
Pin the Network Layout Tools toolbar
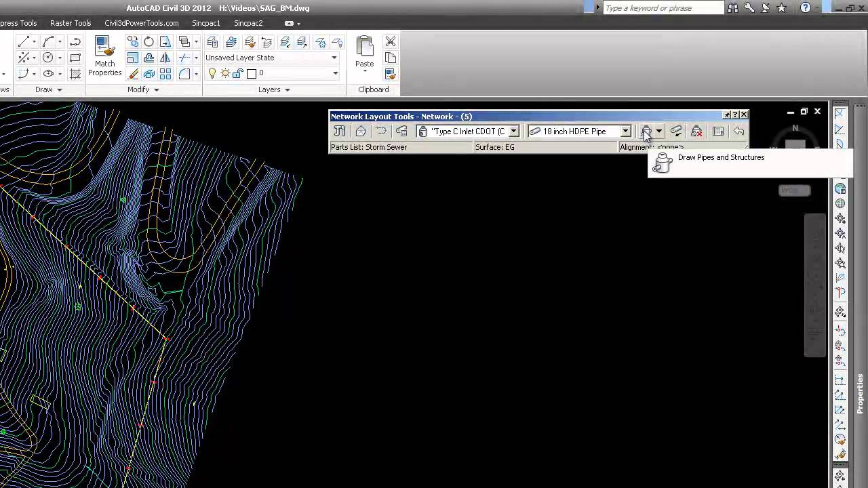coord(727,115)
